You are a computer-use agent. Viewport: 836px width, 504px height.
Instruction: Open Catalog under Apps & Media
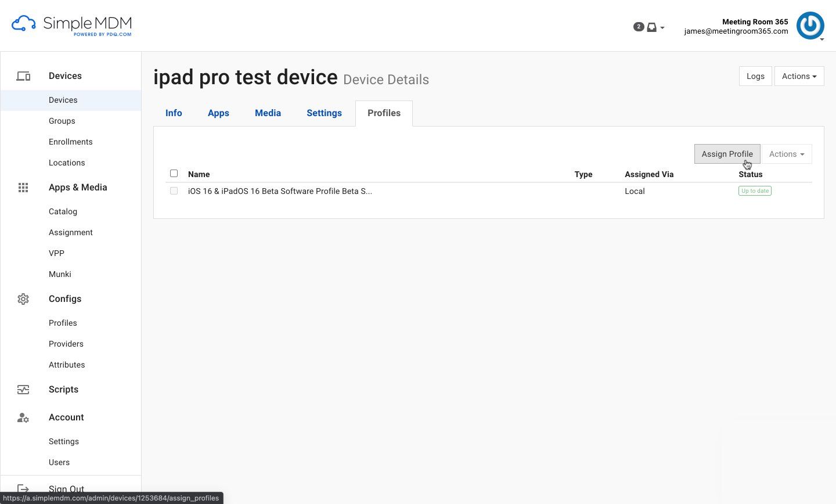63,211
